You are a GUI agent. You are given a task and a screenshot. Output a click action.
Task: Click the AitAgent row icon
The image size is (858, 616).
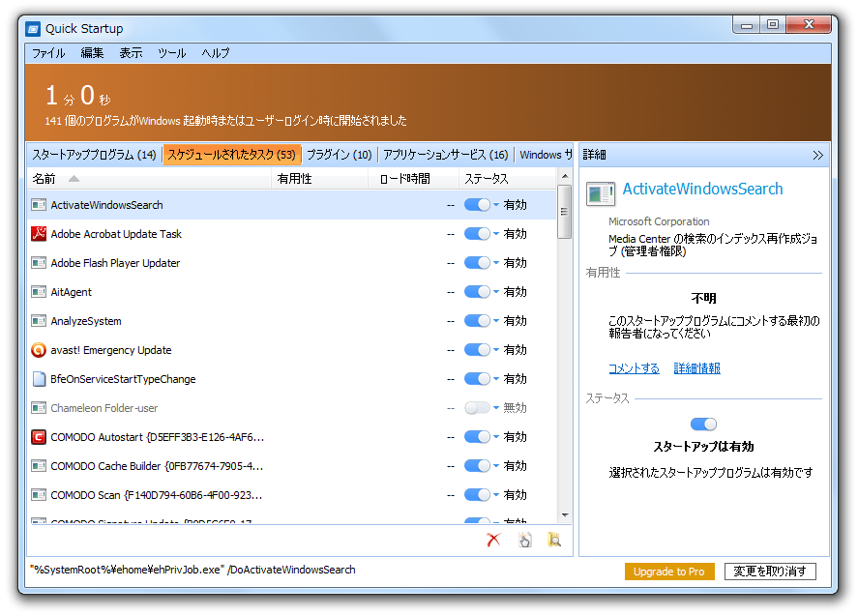(39, 292)
